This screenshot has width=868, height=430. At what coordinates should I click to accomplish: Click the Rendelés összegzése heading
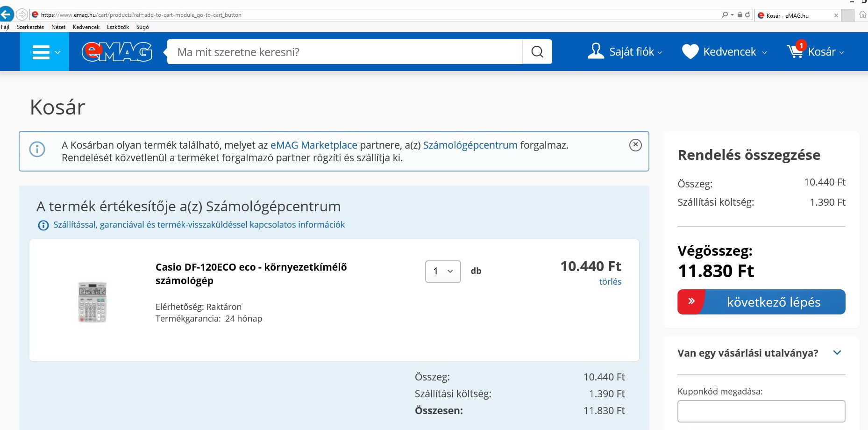(x=749, y=155)
